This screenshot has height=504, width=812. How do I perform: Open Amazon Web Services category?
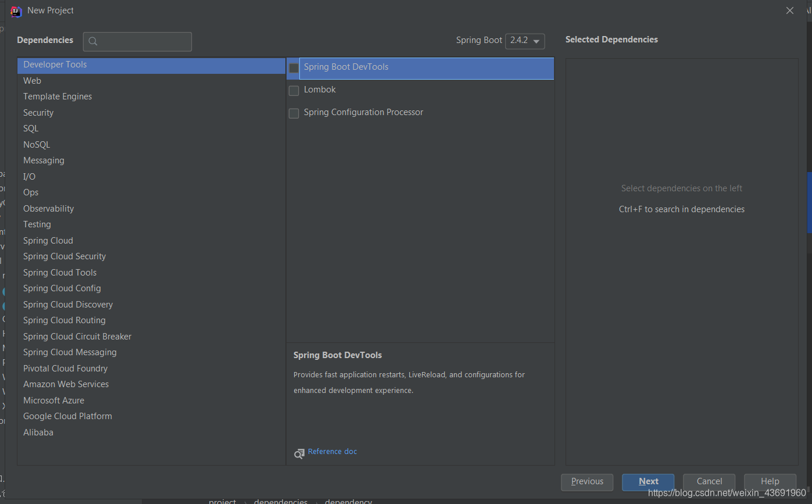pyautogui.click(x=151, y=384)
